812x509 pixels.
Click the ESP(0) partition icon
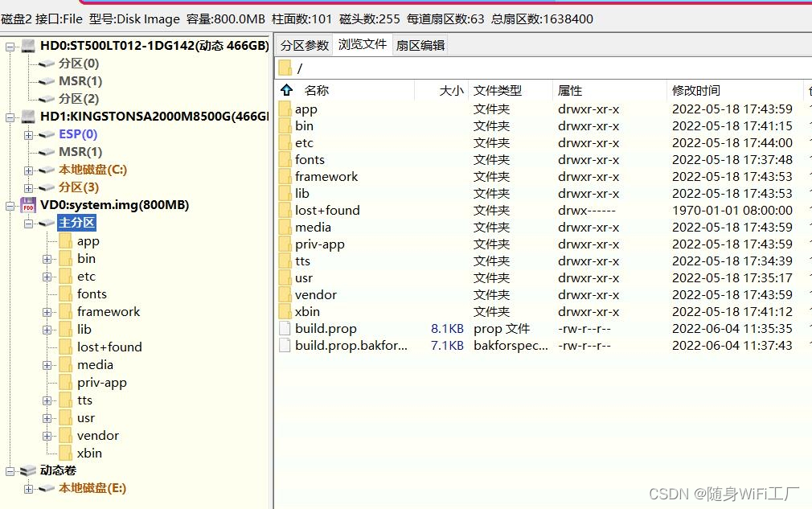click(47, 134)
